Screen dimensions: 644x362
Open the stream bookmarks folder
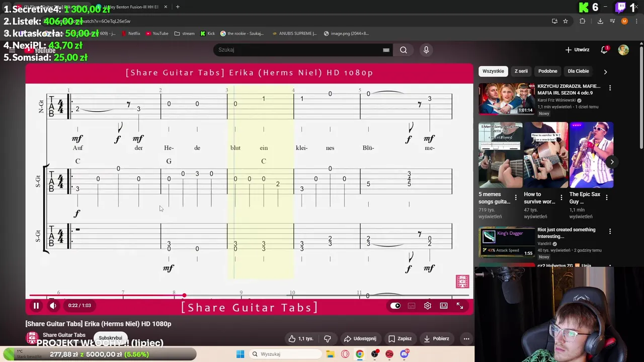coord(184,34)
